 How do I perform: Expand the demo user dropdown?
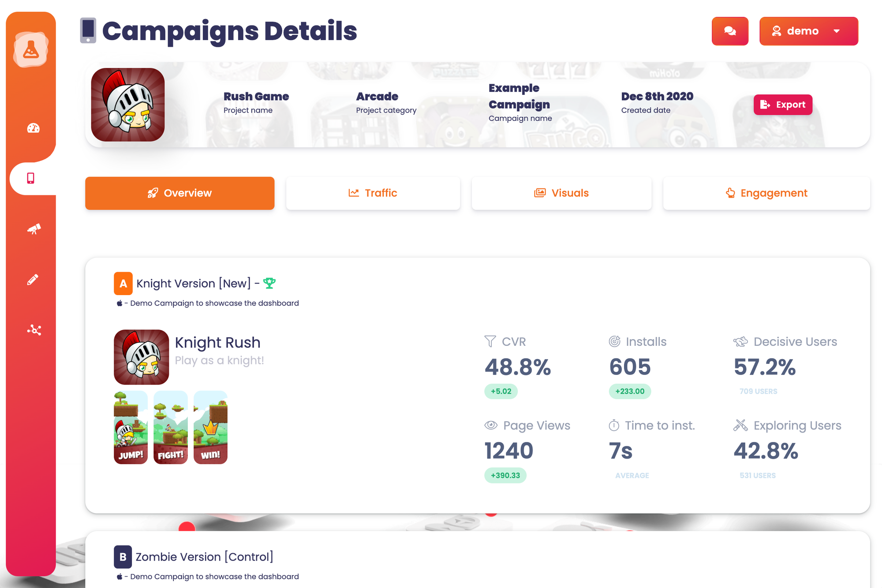pos(808,31)
